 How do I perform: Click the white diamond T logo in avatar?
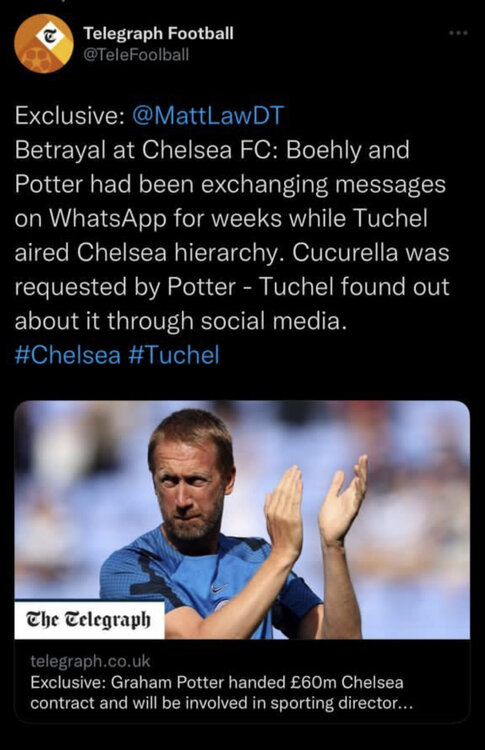click(50, 35)
